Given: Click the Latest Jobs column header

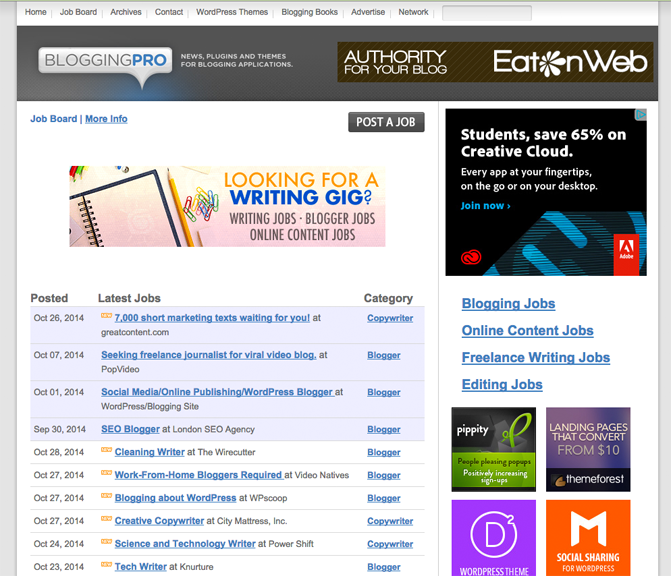Looking at the screenshot, I should click(129, 298).
